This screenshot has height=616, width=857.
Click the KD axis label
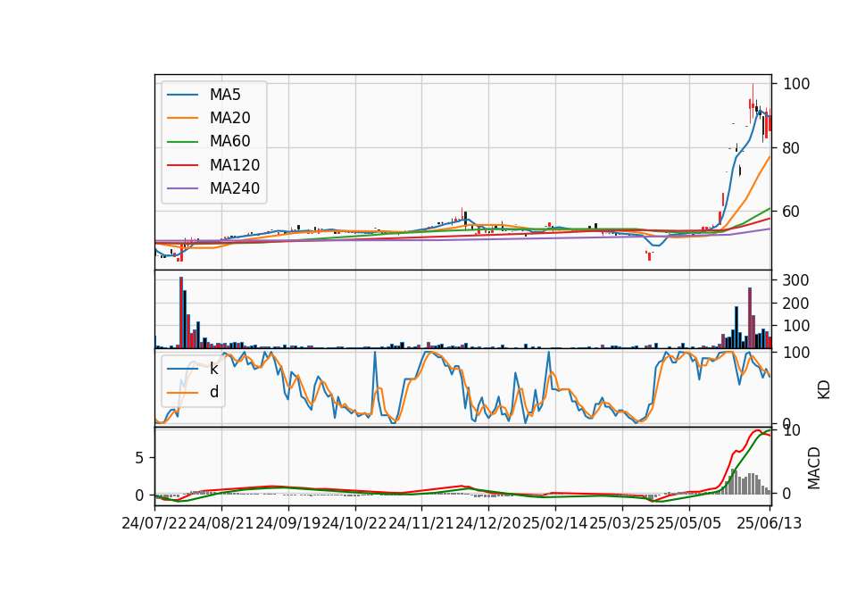(x=824, y=389)
